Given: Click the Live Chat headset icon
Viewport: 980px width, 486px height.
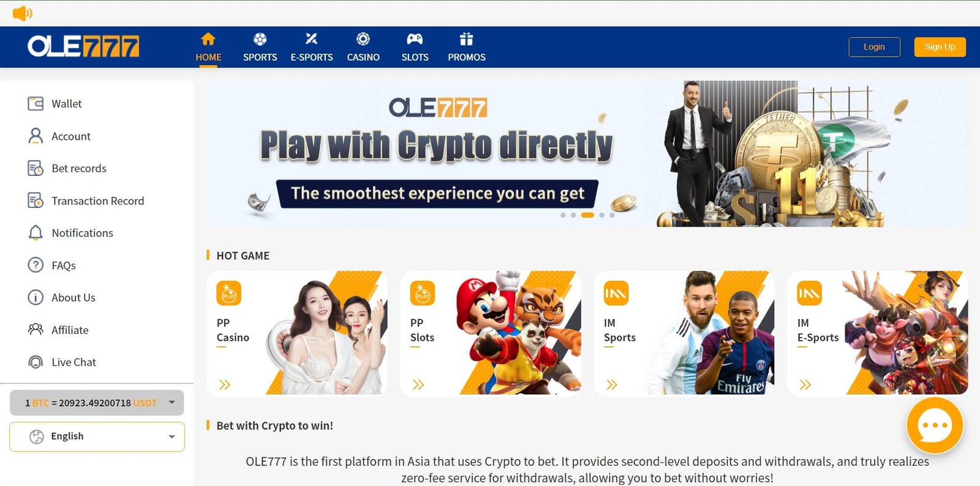Looking at the screenshot, I should point(36,362).
